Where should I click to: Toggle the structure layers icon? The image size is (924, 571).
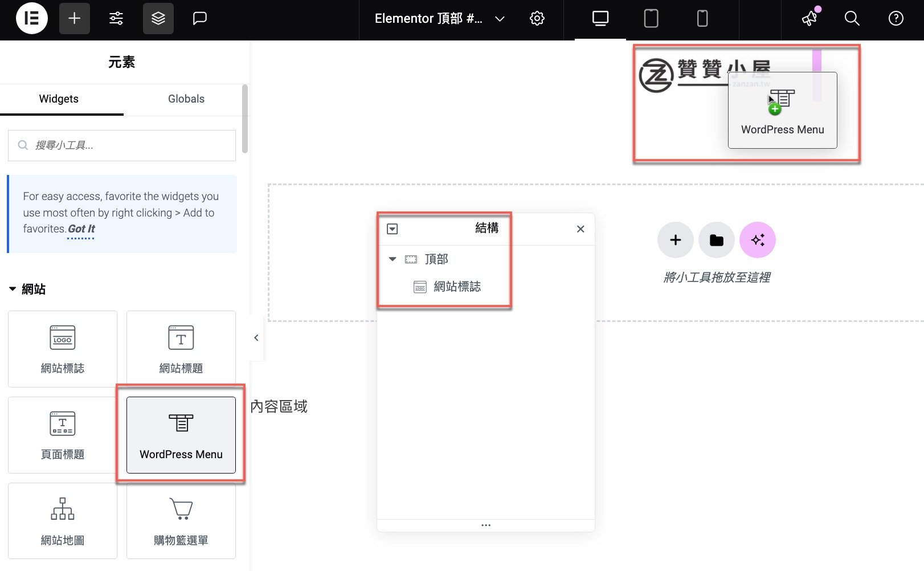[158, 18]
